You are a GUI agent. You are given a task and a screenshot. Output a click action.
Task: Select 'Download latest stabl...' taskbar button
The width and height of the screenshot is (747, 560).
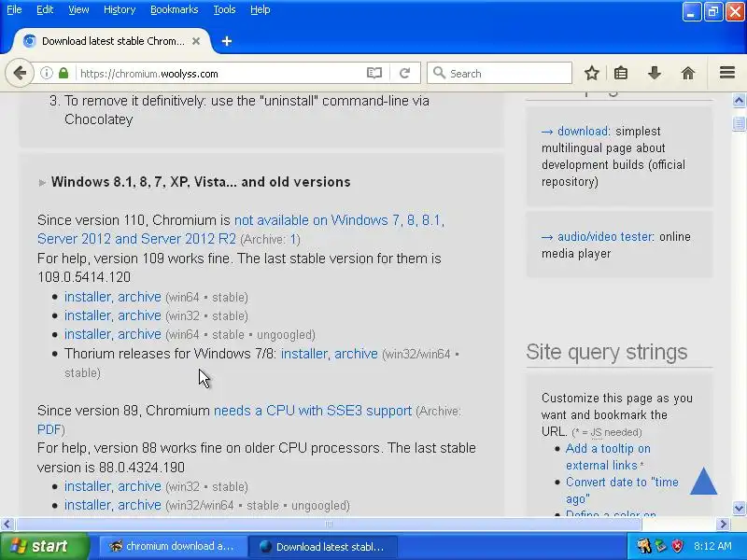[322, 546]
